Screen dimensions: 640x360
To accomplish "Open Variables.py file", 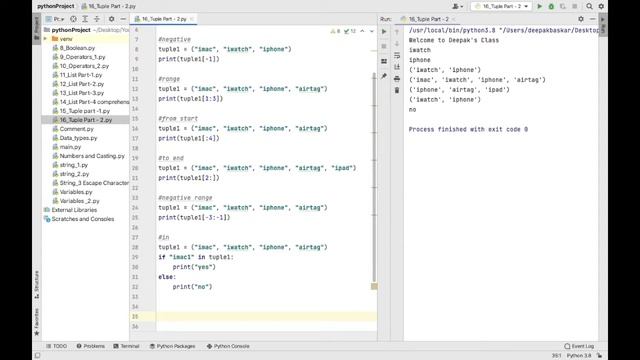I will (x=76, y=192).
